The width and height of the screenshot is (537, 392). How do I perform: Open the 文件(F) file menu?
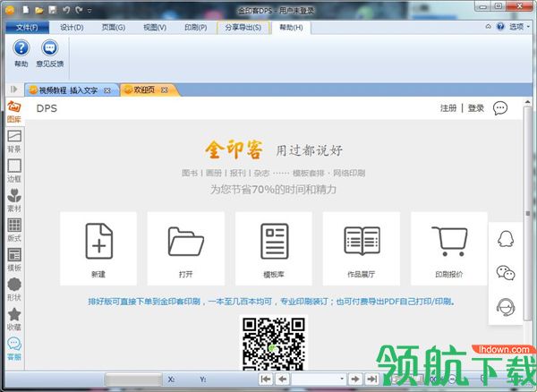[27, 28]
